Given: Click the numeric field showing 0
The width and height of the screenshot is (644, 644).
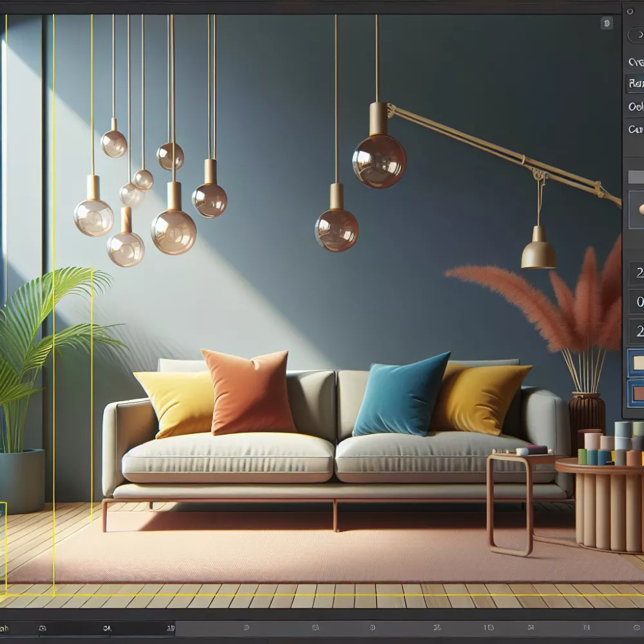Looking at the screenshot, I should [636, 301].
